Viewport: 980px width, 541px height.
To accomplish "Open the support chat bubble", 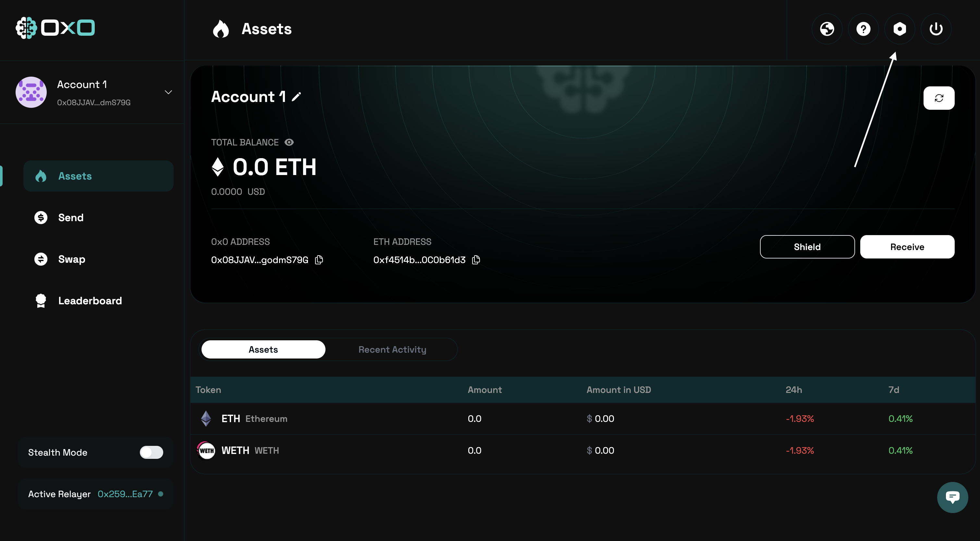I will [952, 497].
